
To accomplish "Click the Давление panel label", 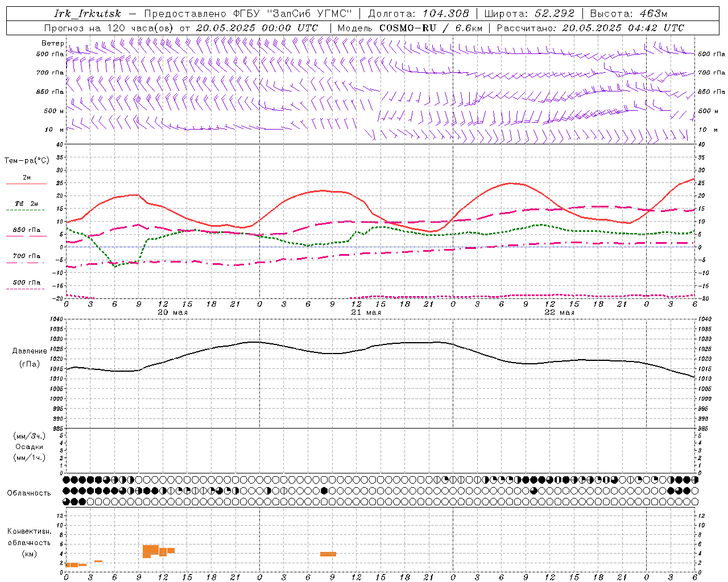I will pyautogui.click(x=30, y=351).
